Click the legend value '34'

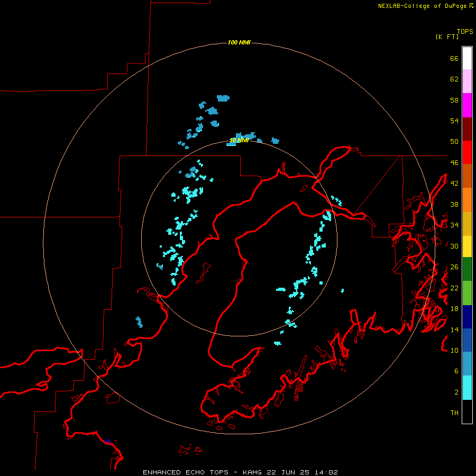coord(454,225)
